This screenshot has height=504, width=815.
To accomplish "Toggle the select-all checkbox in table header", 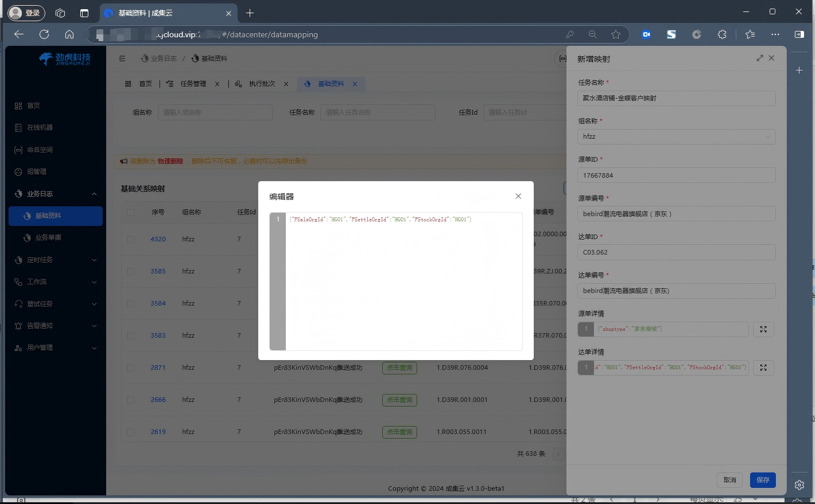I will tap(130, 212).
